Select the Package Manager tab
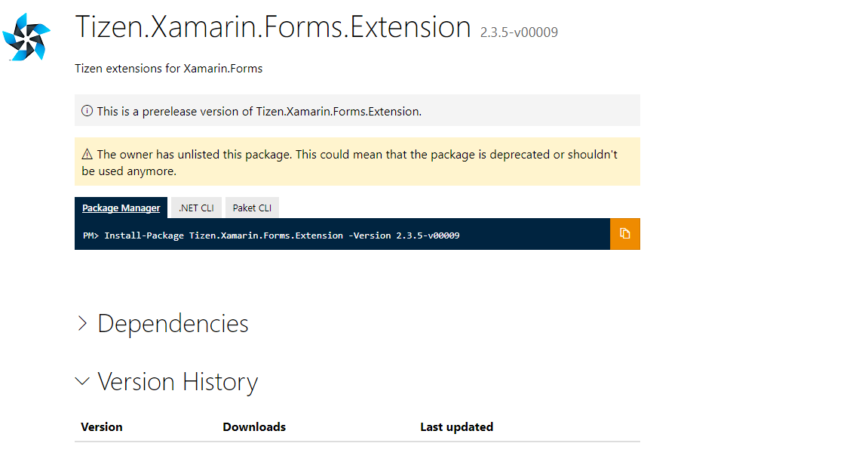The height and width of the screenshot is (474, 868). point(121,208)
